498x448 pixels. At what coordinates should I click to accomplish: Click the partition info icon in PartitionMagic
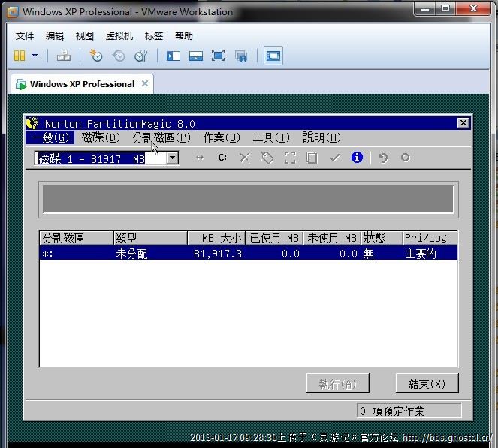357,158
